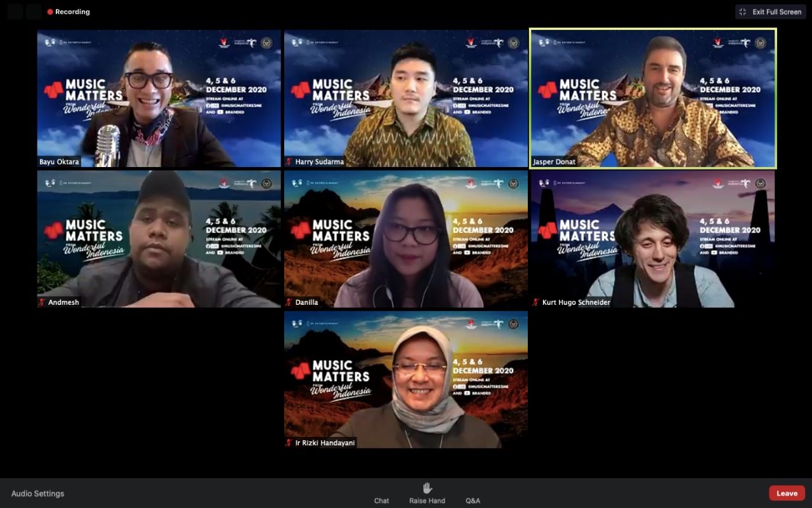Exit Full Screen mode

click(x=770, y=11)
